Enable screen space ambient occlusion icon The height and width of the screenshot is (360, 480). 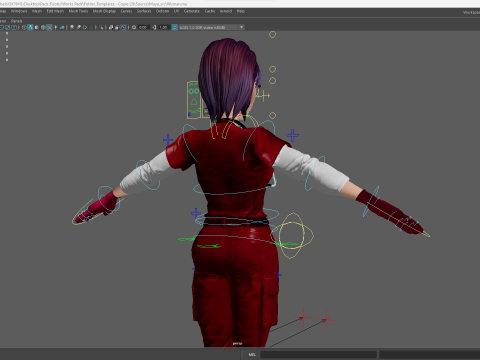(x=72, y=27)
